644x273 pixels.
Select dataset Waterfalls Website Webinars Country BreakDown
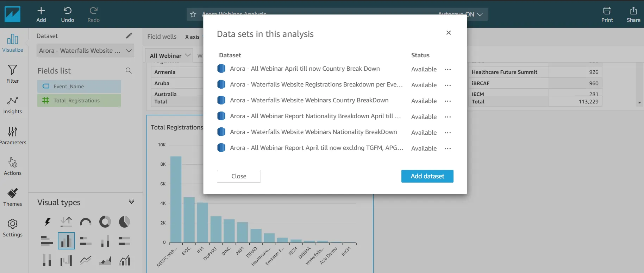[309, 100]
